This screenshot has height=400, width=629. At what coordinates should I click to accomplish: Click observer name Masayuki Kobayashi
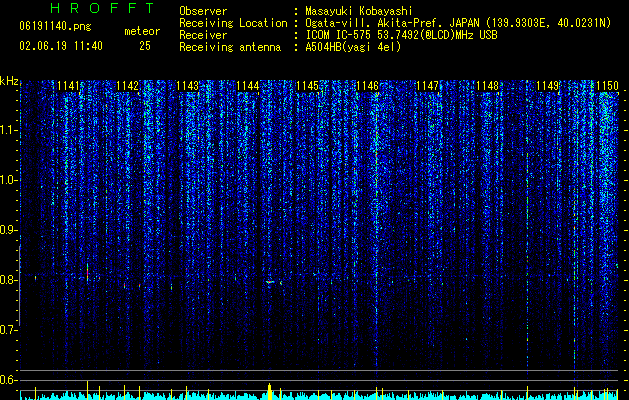click(x=358, y=11)
